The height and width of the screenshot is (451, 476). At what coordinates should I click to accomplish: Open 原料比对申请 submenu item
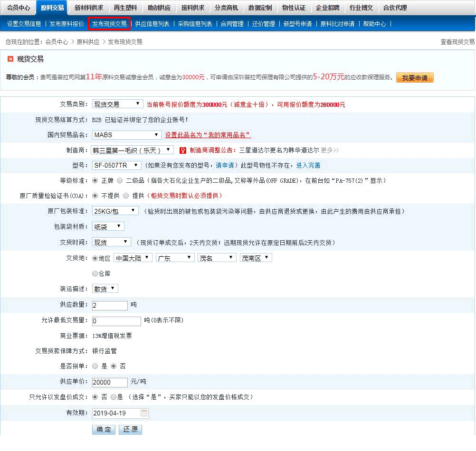[337, 24]
